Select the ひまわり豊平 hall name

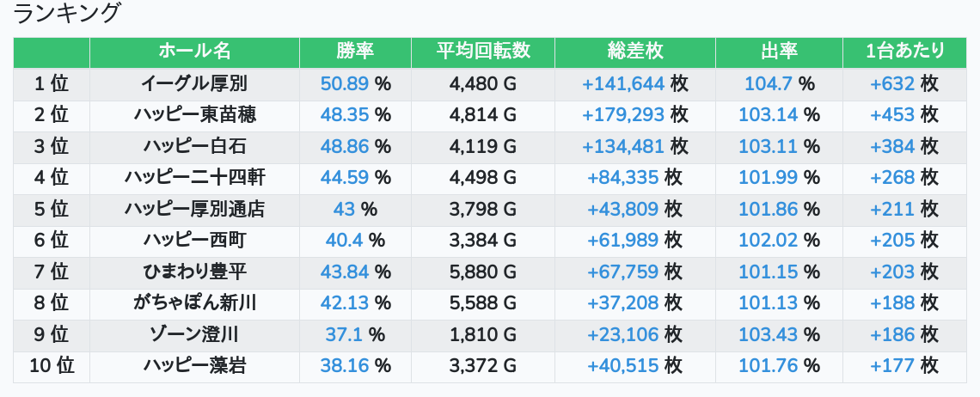click(194, 272)
